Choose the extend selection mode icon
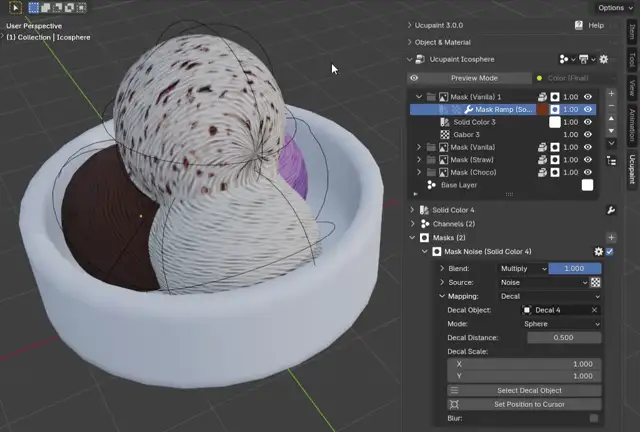 click(46, 7)
